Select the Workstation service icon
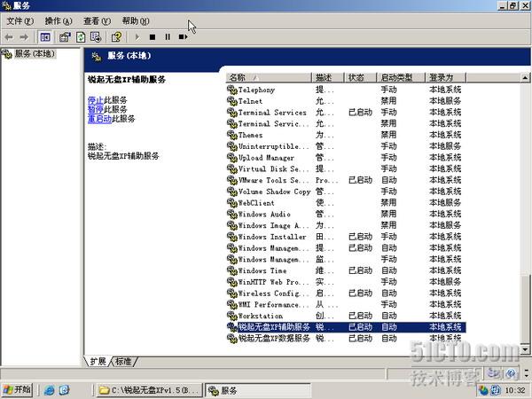This screenshot has width=532, height=399. pyautogui.click(x=232, y=316)
